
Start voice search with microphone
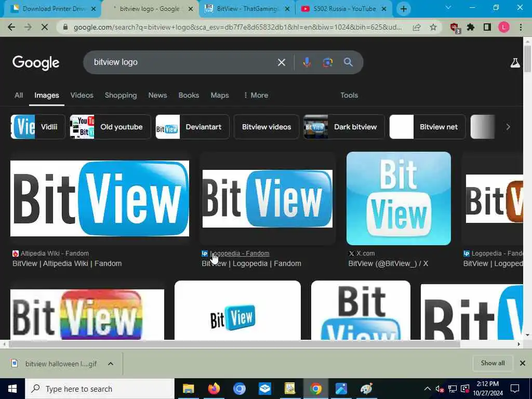click(x=307, y=62)
